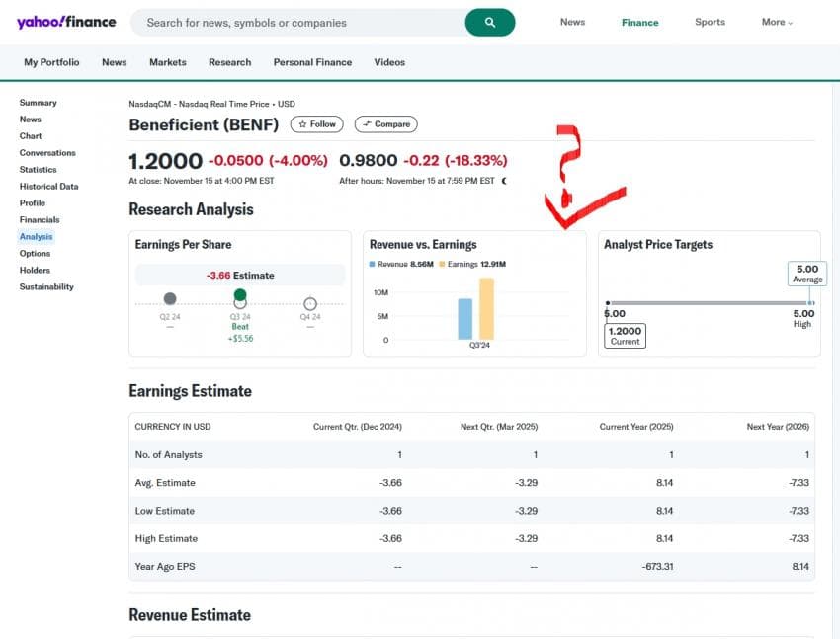Go to Options in the sidebar

[x=35, y=253]
